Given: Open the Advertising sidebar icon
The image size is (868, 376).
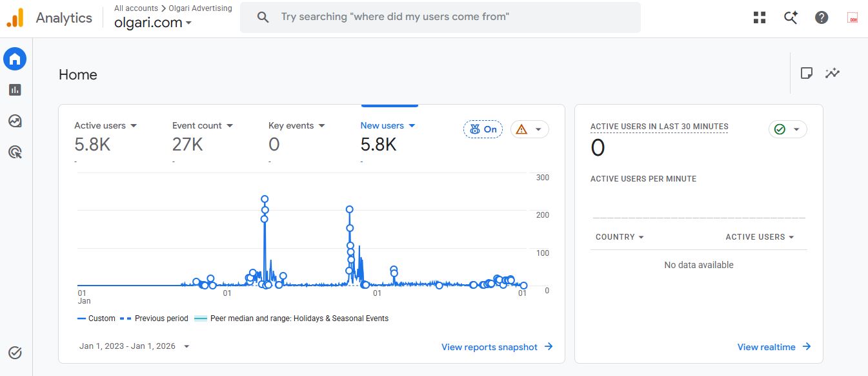Looking at the screenshot, I should pos(15,152).
